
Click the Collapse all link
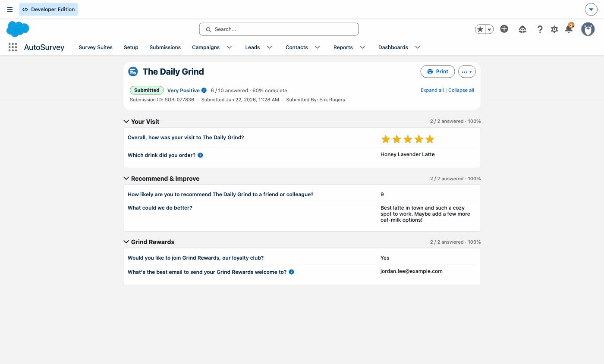point(461,90)
